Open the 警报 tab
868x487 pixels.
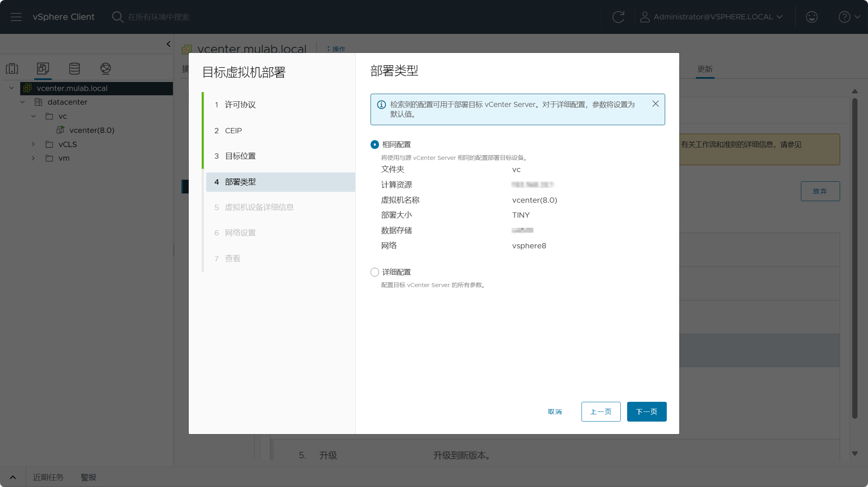tap(88, 477)
